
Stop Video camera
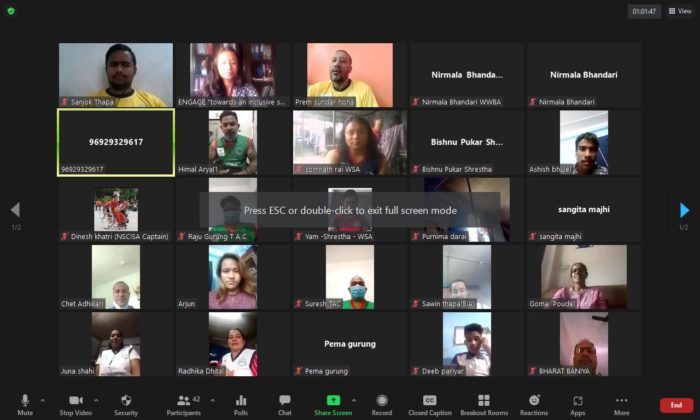(76, 403)
